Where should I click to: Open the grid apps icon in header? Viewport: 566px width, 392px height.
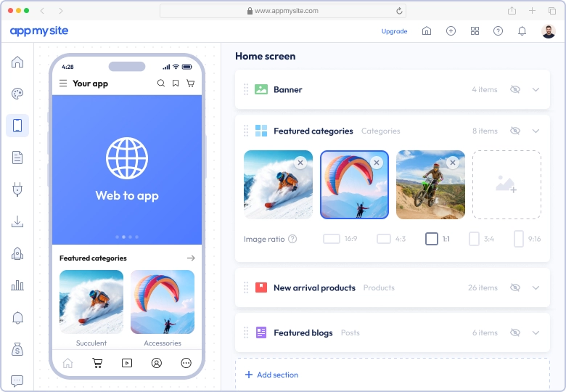pos(475,31)
